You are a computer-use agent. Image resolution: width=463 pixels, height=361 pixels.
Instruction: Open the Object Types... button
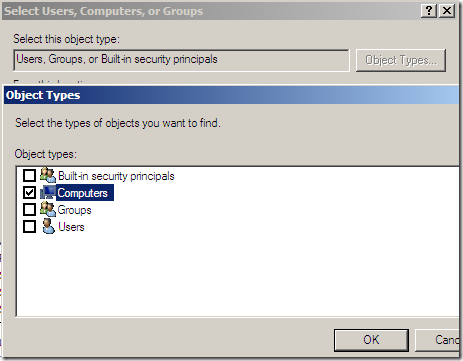click(x=401, y=60)
